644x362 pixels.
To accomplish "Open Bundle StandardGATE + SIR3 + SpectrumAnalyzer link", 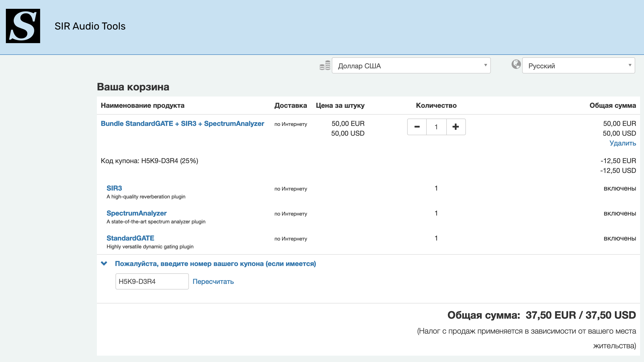I will tap(183, 124).
